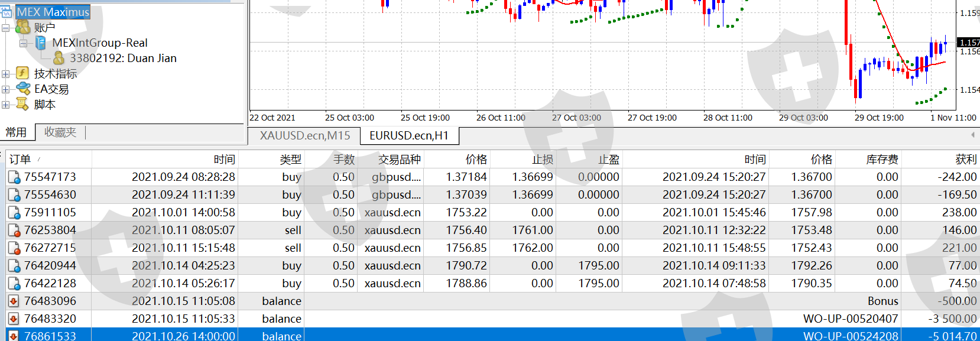Expand the 脚本 tree node

[5, 105]
